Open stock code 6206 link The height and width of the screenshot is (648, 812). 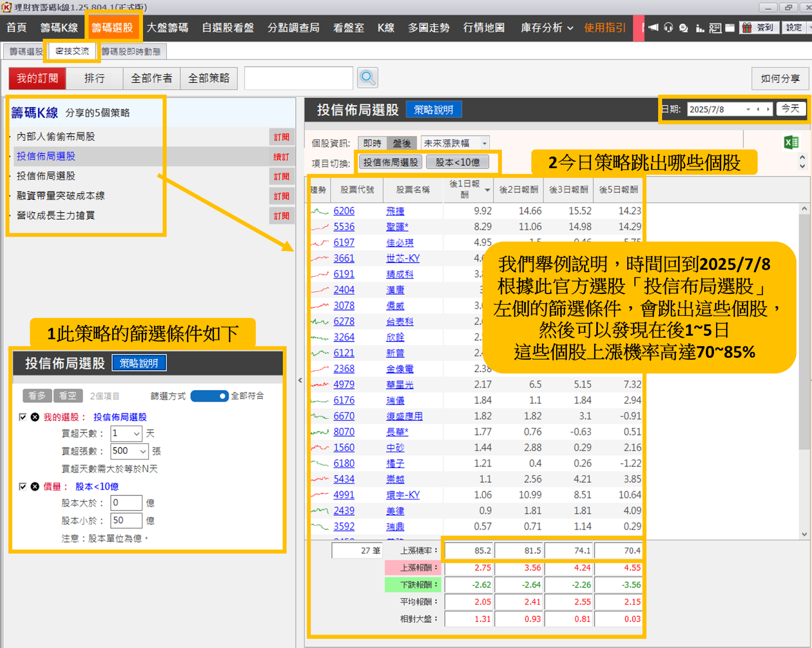(344, 211)
